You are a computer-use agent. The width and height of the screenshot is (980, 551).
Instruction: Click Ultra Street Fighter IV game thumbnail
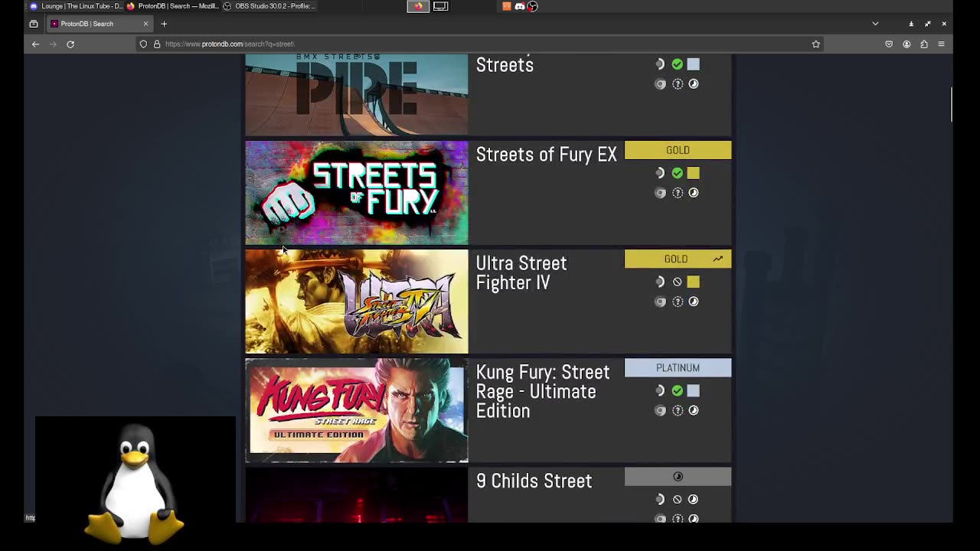pos(356,302)
